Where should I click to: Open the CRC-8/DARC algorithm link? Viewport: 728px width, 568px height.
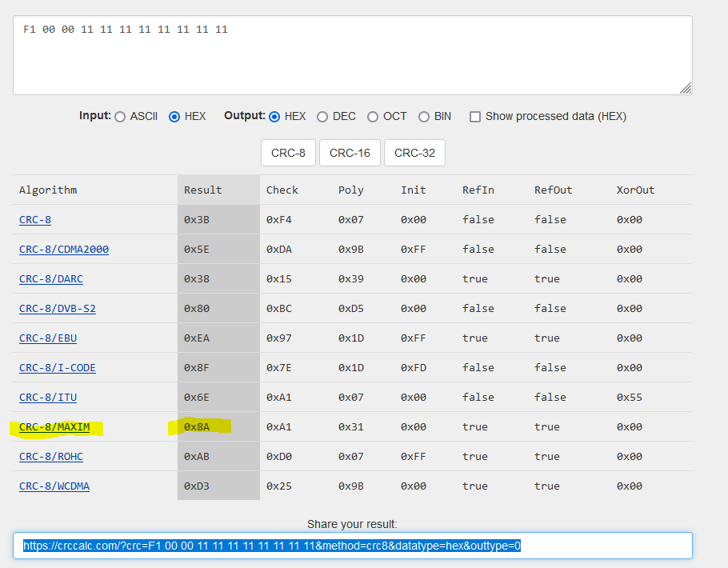click(50, 278)
